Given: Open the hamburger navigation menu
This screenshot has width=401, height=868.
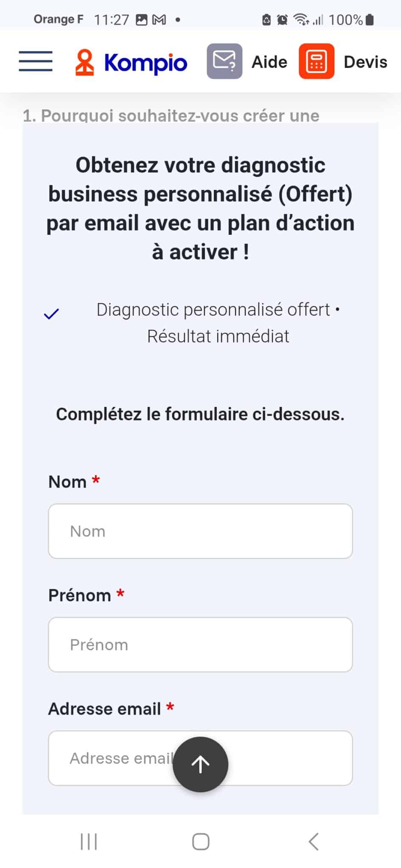Looking at the screenshot, I should (36, 61).
